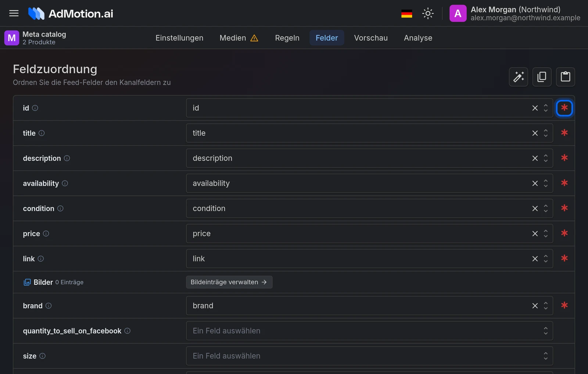
Task: Open the price mapping dropdown
Action: (x=369, y=234)
